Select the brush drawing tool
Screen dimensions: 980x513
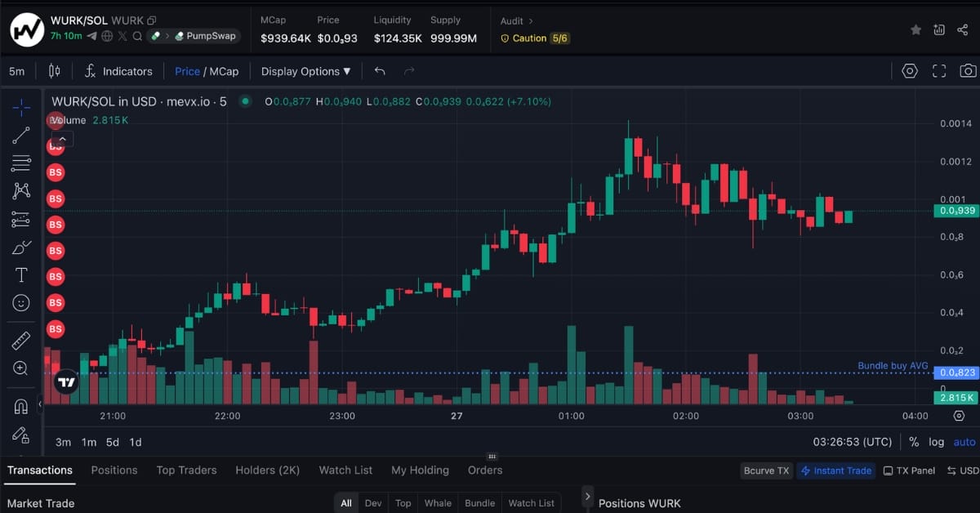pyautogui.click(x=21, y=247)
